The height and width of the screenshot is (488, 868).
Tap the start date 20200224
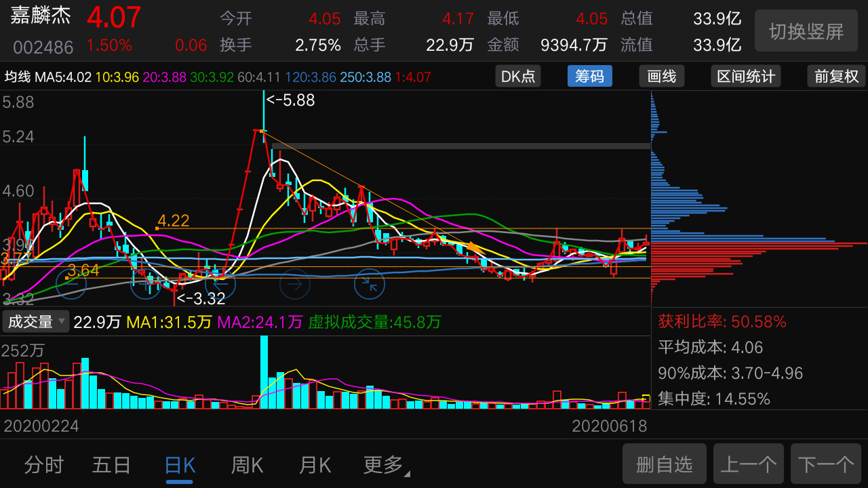click(41, 426)
